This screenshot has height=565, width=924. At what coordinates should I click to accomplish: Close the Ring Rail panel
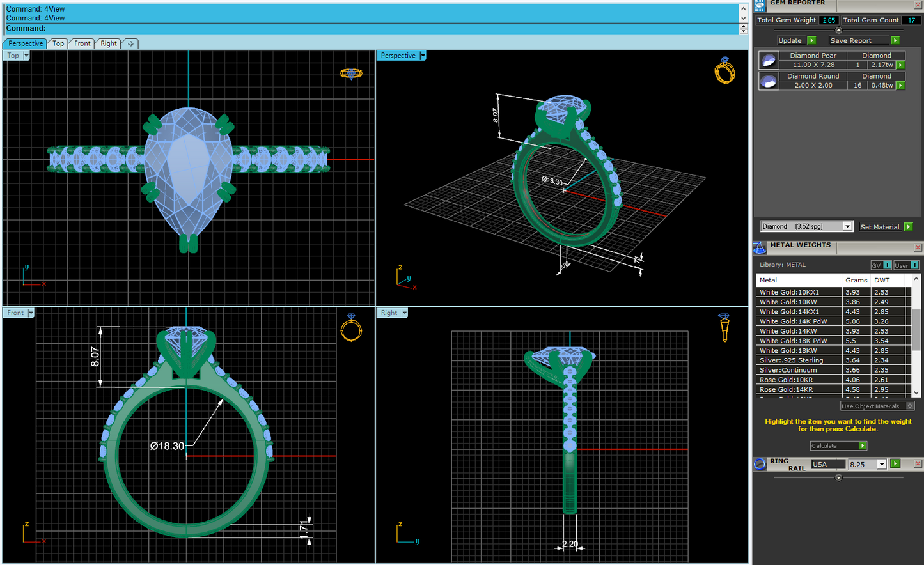(x=918, y=464)
